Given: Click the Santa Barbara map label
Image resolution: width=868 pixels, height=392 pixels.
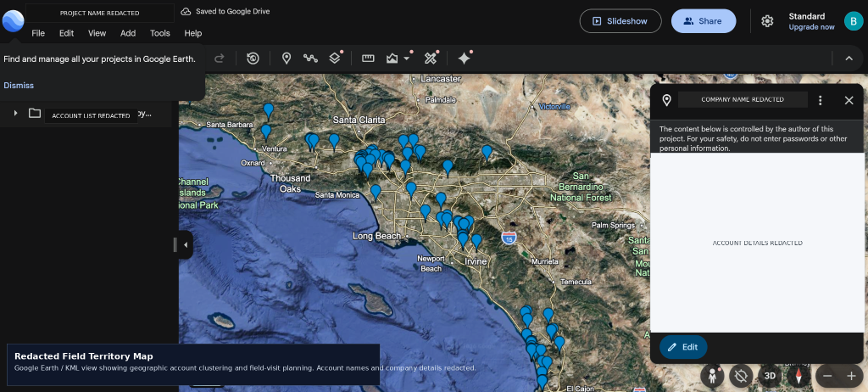Looking at the screenshot, I should tap(229, 125).
